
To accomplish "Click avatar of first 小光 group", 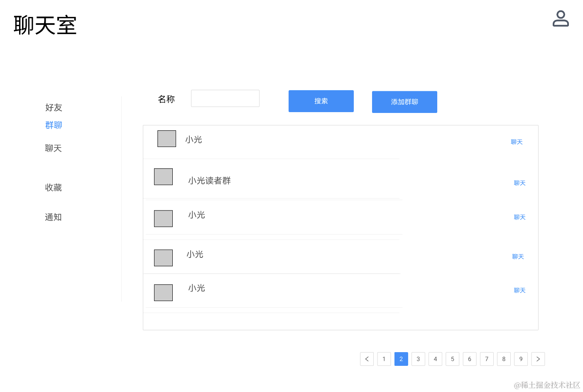I will pyautogui.click(x=167, y=139).
